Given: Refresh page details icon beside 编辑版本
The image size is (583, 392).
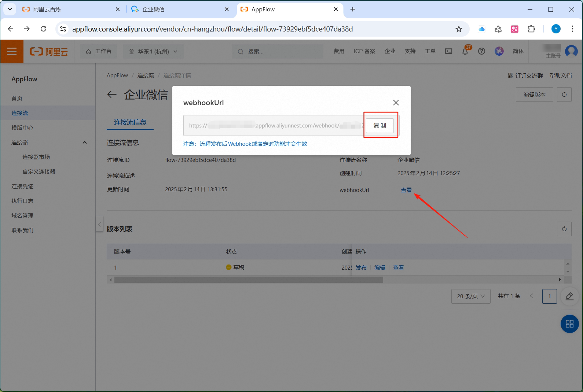Looking at the screenshot, I should 564,95.
